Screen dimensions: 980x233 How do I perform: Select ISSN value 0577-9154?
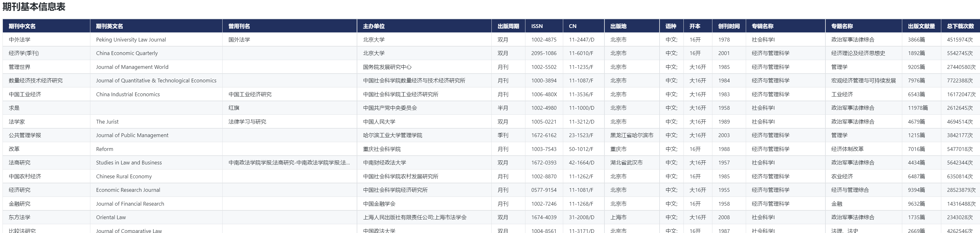(544, 190)
